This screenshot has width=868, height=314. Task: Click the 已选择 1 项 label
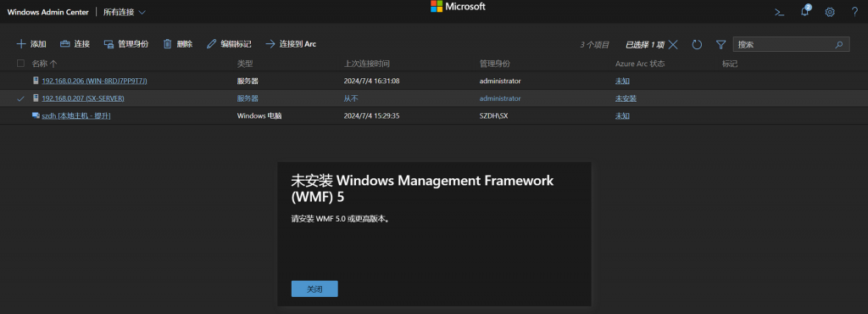tap(644, 45)
